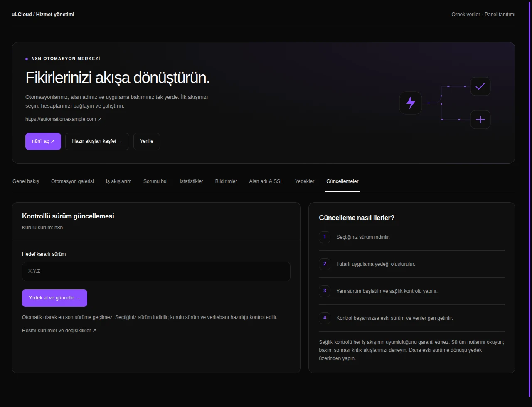Click the checkmark node icon
Viewport: 532px width, 407px height.
pyautogui.click(x=480, y=86)
